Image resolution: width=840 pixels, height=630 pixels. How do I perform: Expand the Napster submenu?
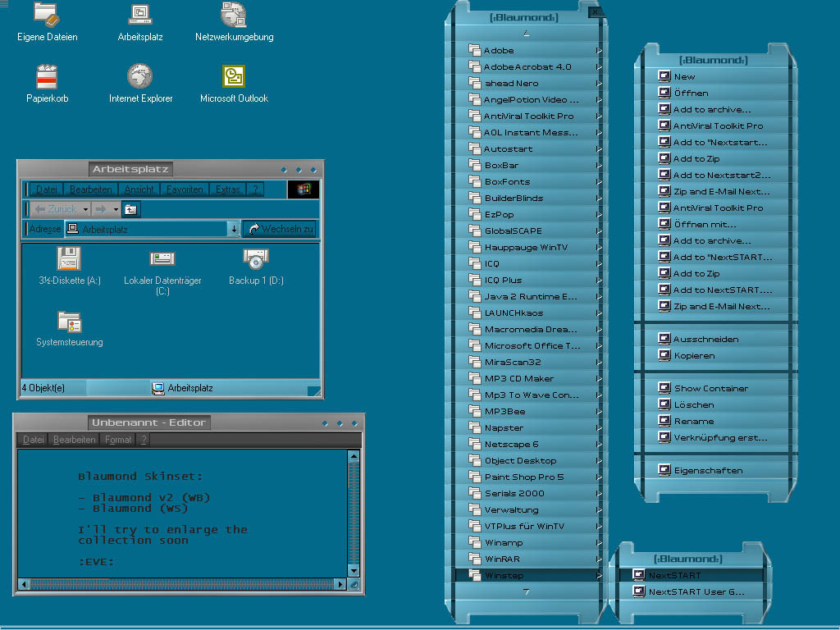600,427
